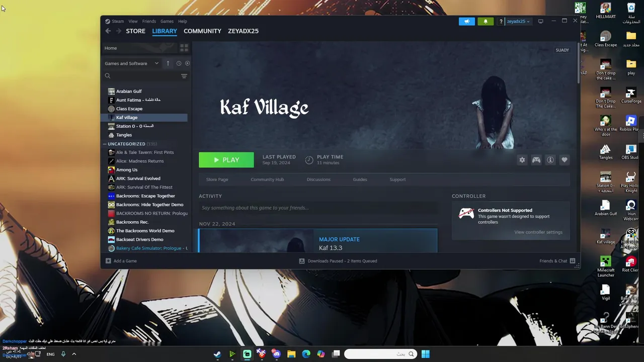The height and width of the screenshot is (362, 644).
Task: Open the Guides link
Action: [x=360, y=179]
